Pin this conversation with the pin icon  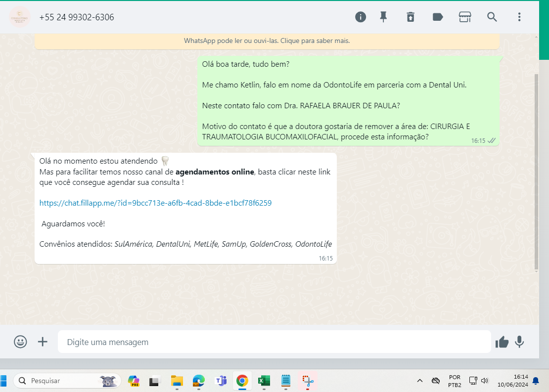(x=383, y=17)
